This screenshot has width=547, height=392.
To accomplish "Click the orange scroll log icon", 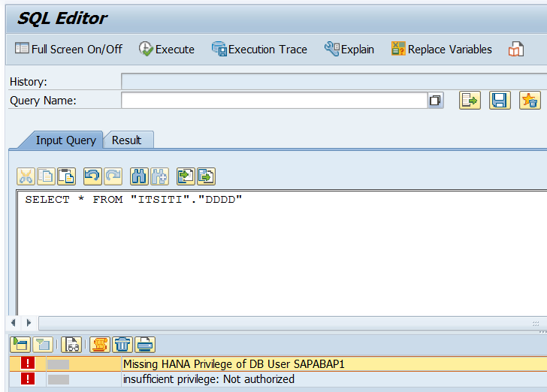I will tap(100, 345).
